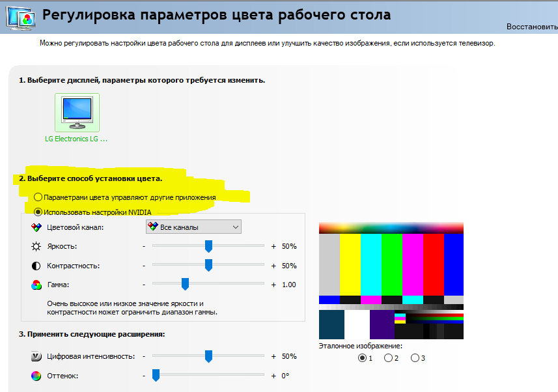Screen dimensions: 558x392
Task: Select reference image option 2
Action: tap(388, 358)
